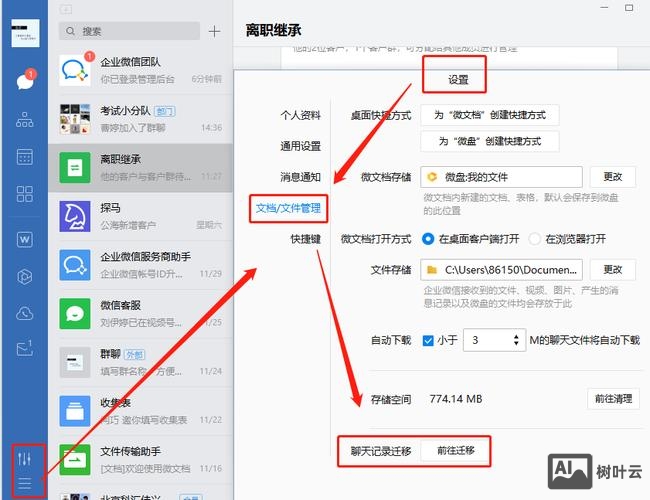The width and height of the screenshot is (650, 500).
Task: Click 前往迁移 chat history migration button
Action: tap(455, 451)
